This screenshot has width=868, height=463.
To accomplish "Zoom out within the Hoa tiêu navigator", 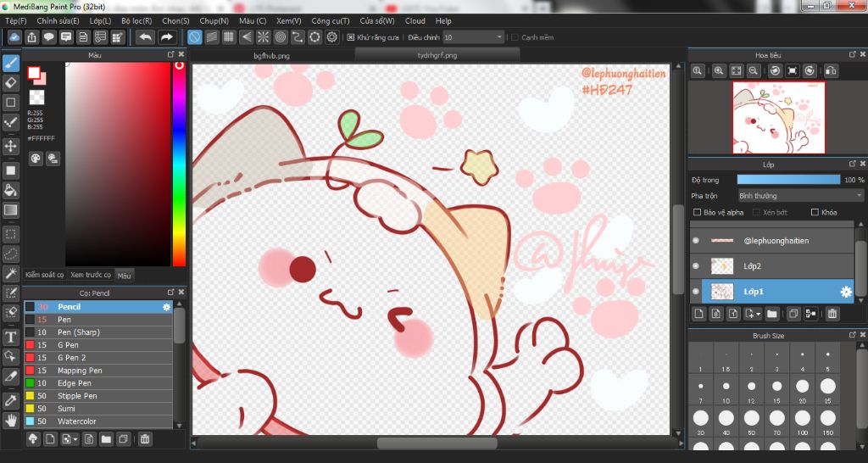I will coord(753,70).
